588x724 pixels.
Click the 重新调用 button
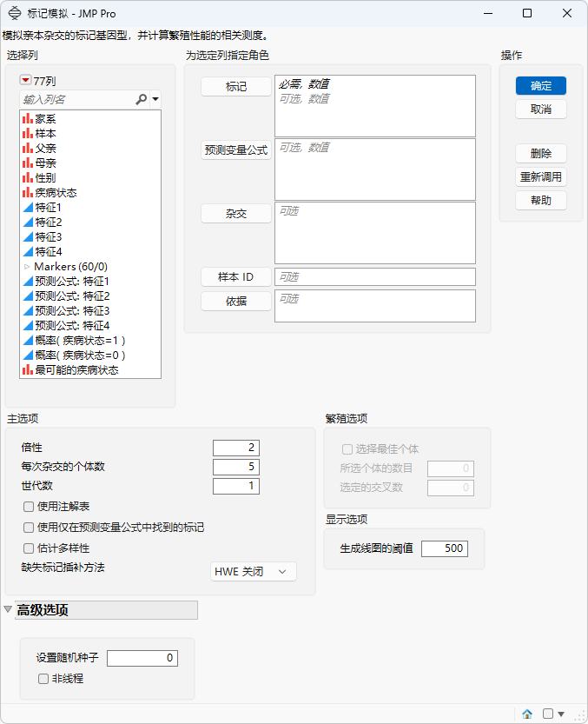(541, 176)
